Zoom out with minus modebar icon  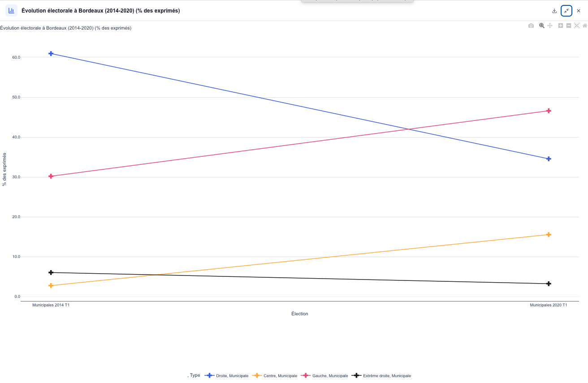click(569, 26)
